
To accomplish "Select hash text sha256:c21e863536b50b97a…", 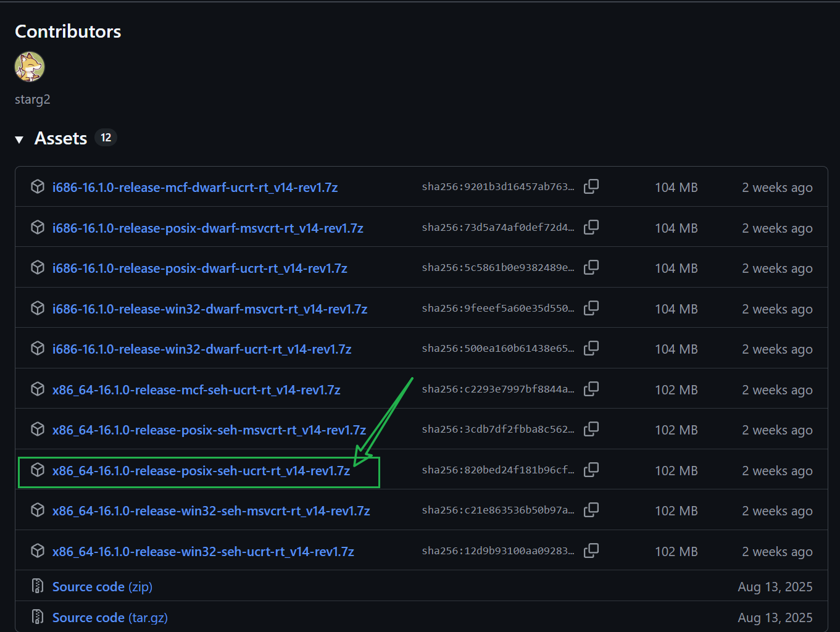I will click(498, 510).
